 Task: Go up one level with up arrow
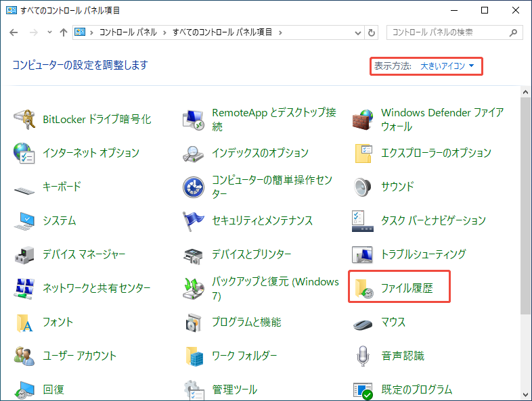coord(64,32)
